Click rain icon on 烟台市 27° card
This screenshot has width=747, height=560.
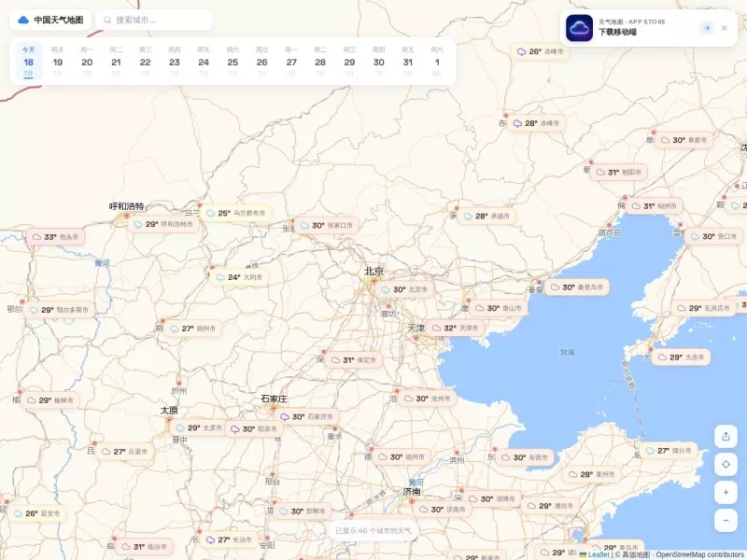click(650, 451)
